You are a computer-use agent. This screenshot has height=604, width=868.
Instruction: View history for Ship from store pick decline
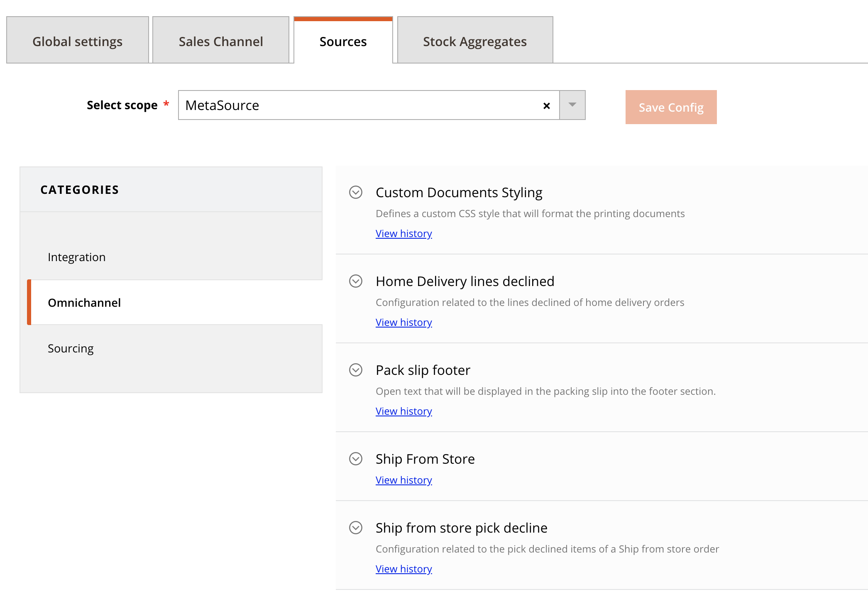pos(404,569)
